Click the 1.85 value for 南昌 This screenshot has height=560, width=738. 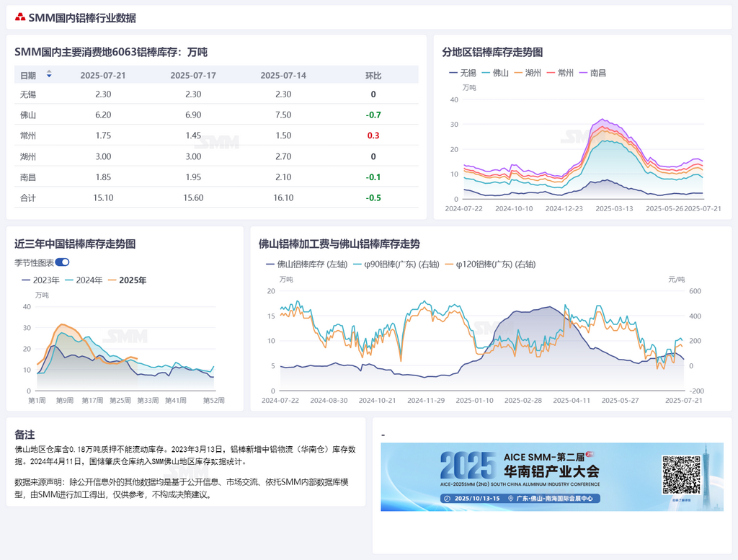(103, 177)
